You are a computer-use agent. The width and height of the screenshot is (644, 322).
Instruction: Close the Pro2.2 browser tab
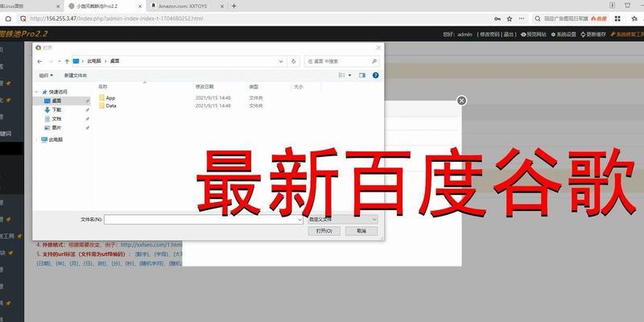(140, 6)
